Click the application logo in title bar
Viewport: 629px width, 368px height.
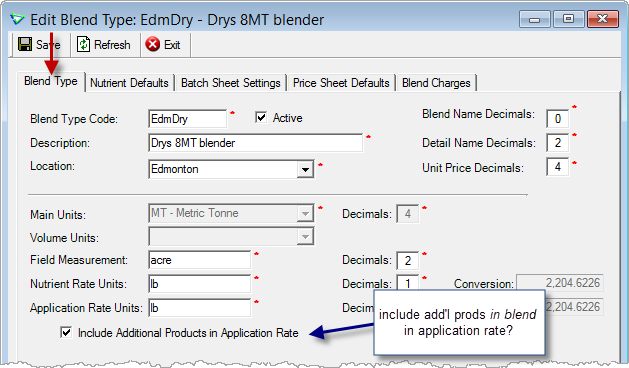17,19
